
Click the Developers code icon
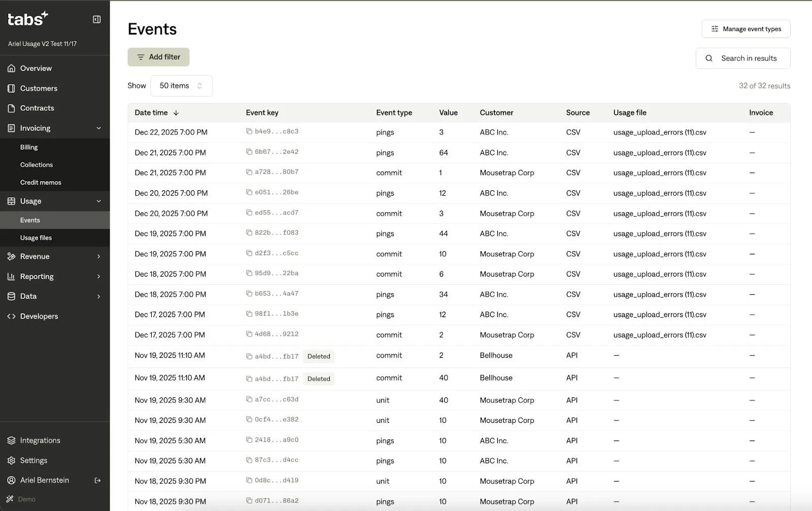click(x=11, y=316)
